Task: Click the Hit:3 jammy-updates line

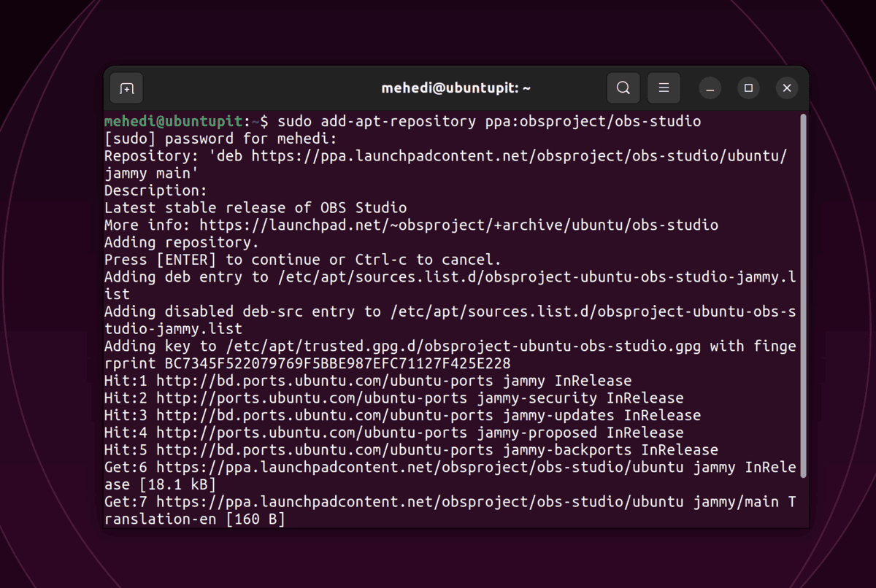Action: click(x=402, y=415)
